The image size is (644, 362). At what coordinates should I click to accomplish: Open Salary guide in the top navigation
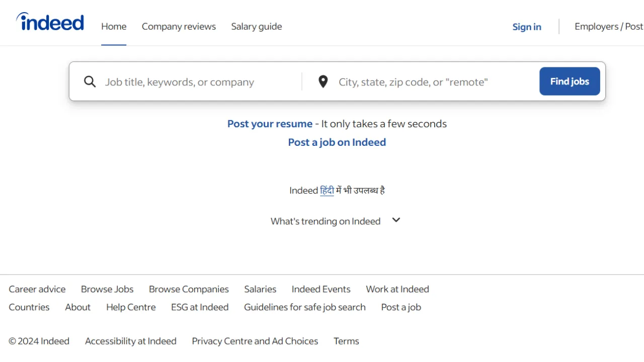(x=257, y=27)
